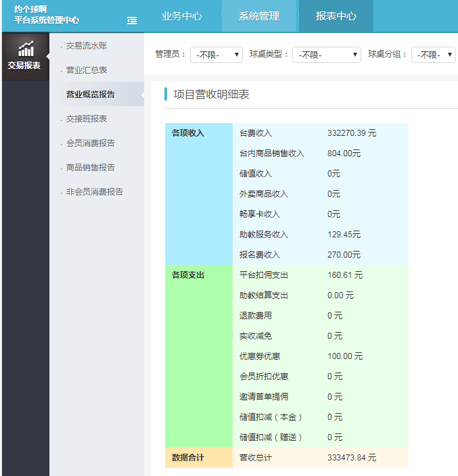The height and width of the screenshot is (476, 458).
Task: Click the 333473.84 元 total value
Action: tap(352, 458)
